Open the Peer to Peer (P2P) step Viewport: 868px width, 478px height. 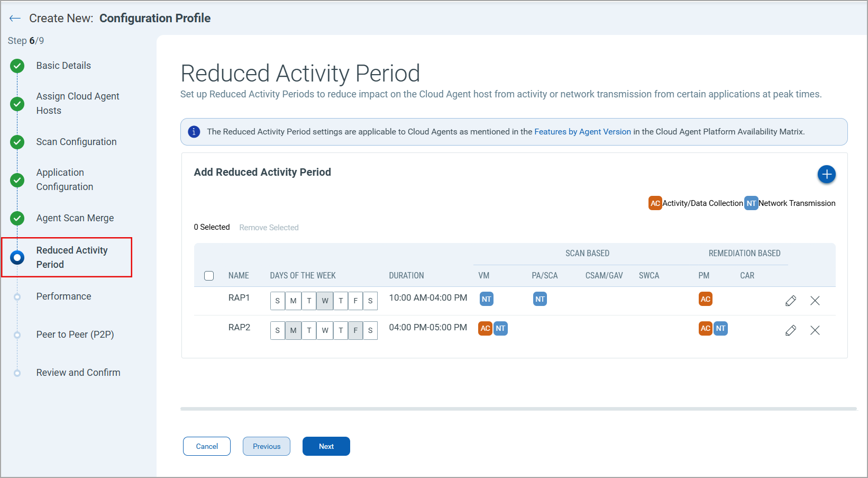75,334
